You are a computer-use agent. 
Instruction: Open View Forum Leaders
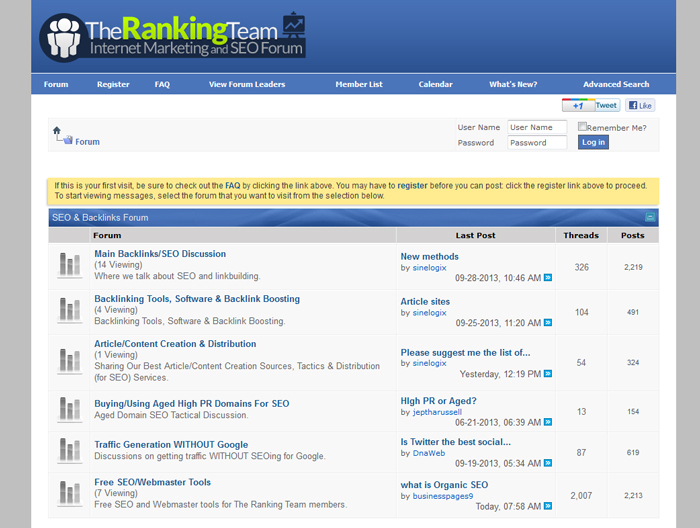click(247, 84)
